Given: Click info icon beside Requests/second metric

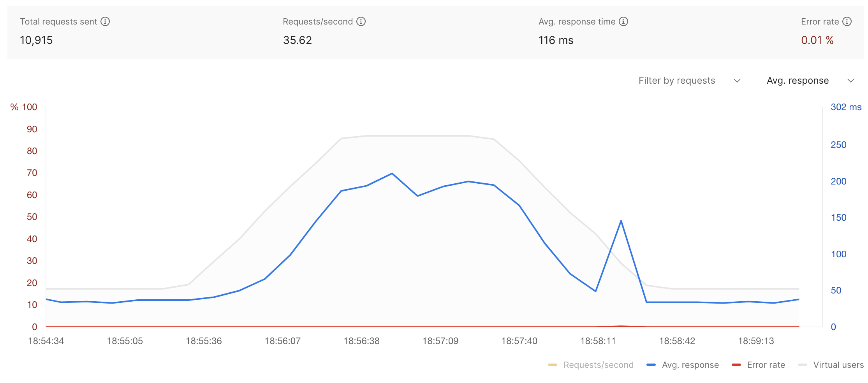Looking at the screenshot, I should pyautogui.click(x=361, y=21).
